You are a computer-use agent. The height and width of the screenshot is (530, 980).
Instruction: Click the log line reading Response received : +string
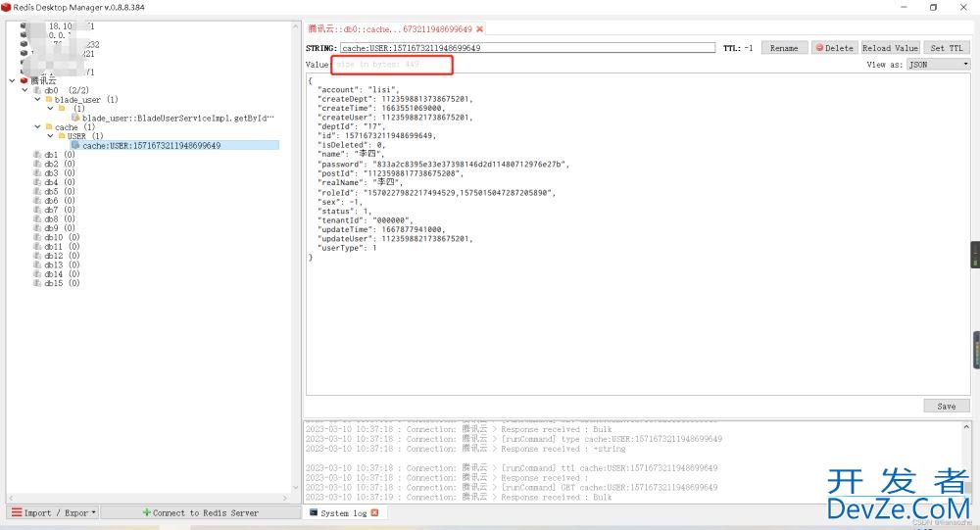pyautogui.click(x=465, y=448)
